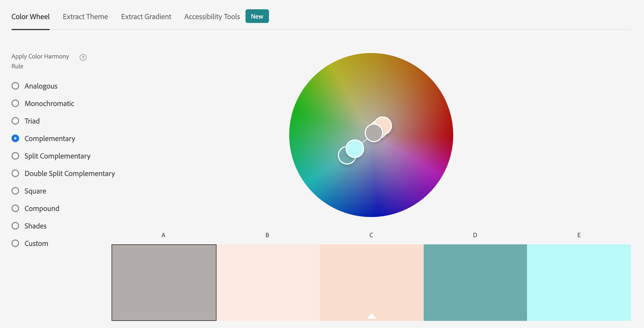Image resolution: width=644 pixels, height=328 pixels.
Task: Enable the Triad harmony rule
Action: pos(15,121)
